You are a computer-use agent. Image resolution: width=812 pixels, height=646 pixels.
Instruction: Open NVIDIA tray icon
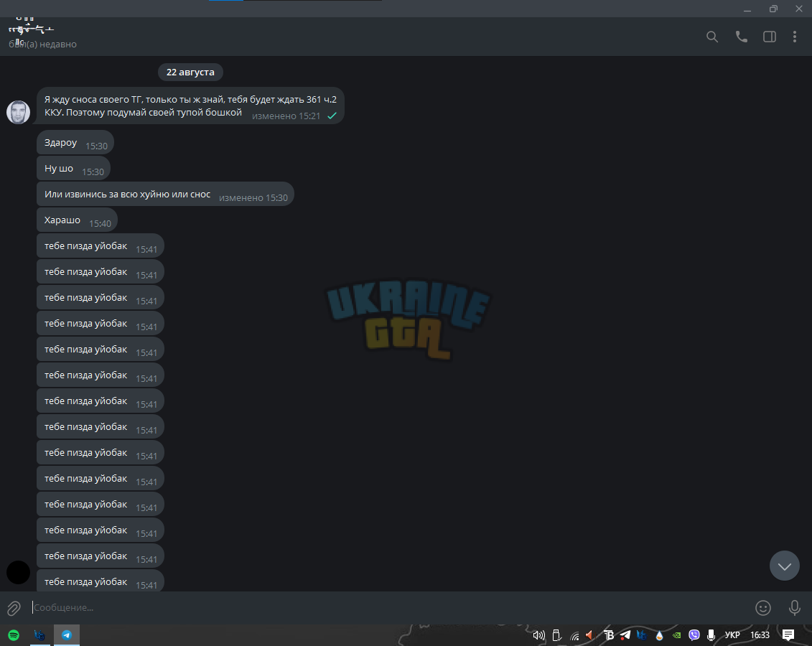(x=676, y=635)
